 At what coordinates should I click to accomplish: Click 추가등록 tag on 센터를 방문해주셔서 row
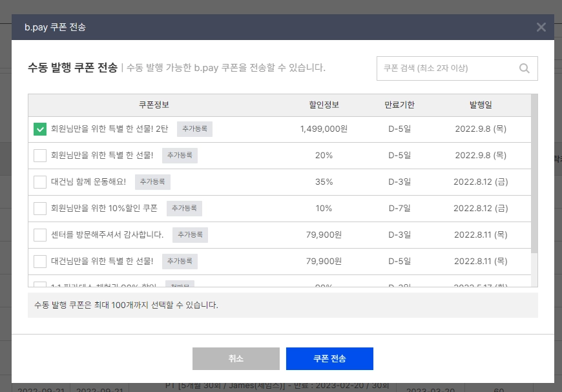(190, 235)
